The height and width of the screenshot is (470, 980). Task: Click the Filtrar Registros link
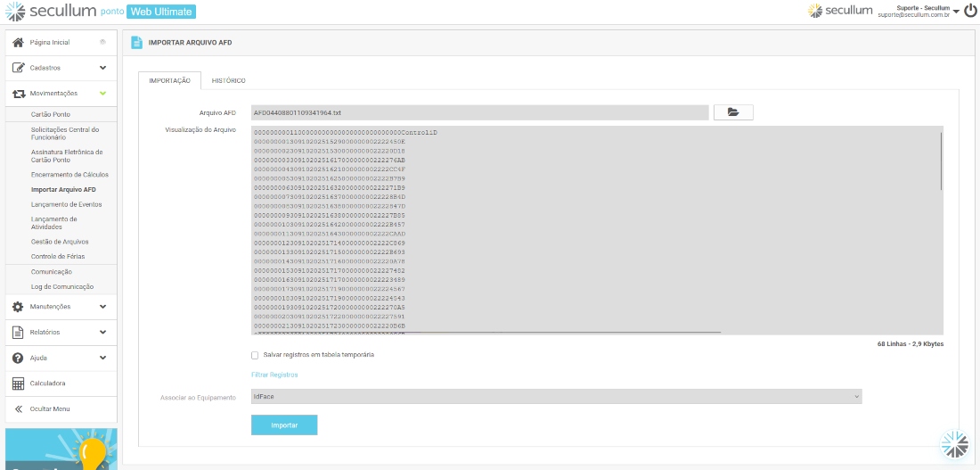(x=274, y=375)
